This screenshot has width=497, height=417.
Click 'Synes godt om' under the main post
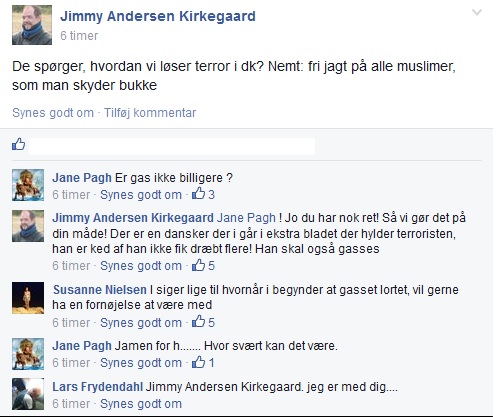[53, 113]
